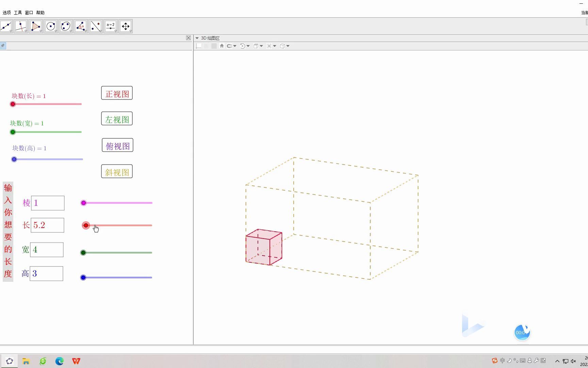Click the 俯视图 button

tap(117, 145)
